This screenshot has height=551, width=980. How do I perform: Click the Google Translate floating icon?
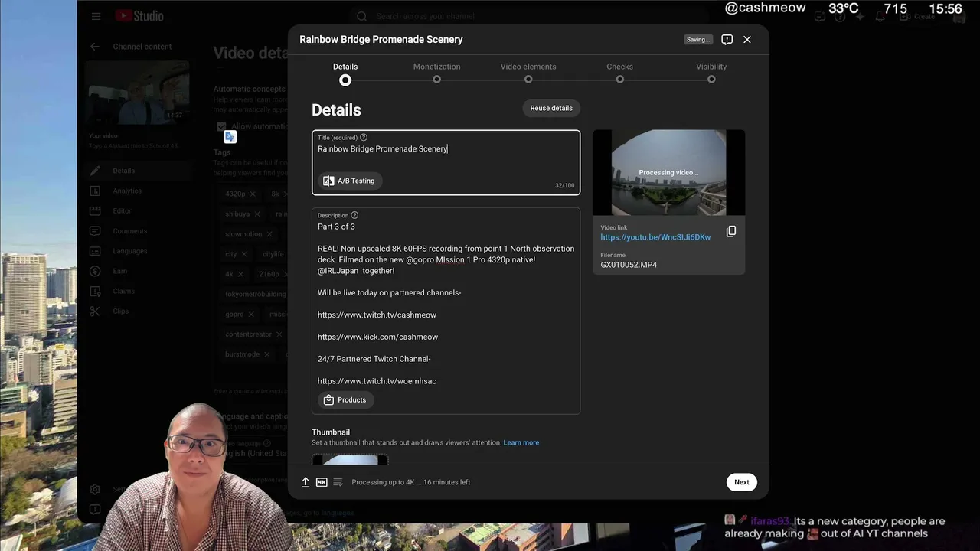tap(230, 136)
